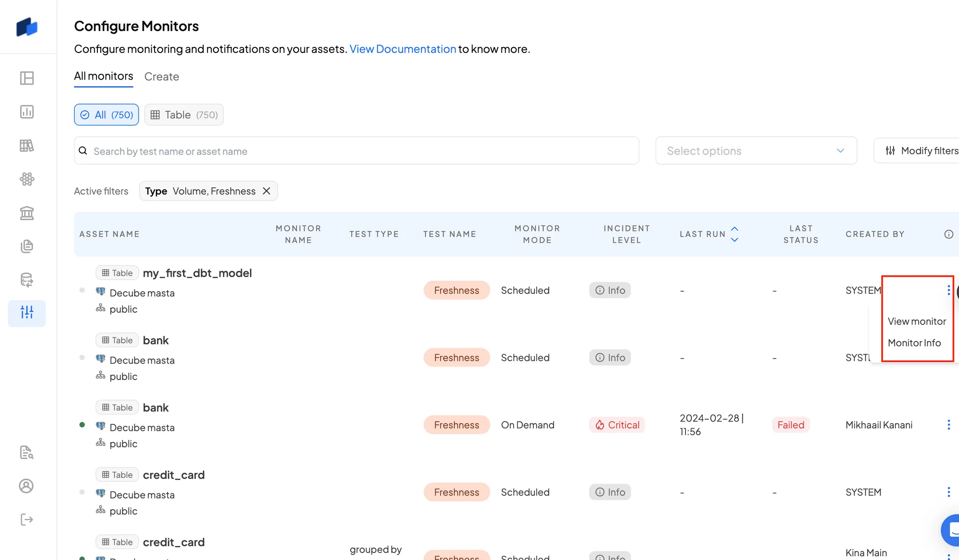Open the View Documentation link
This screenshot has width=959, height=560.
(x=402, y=49)
